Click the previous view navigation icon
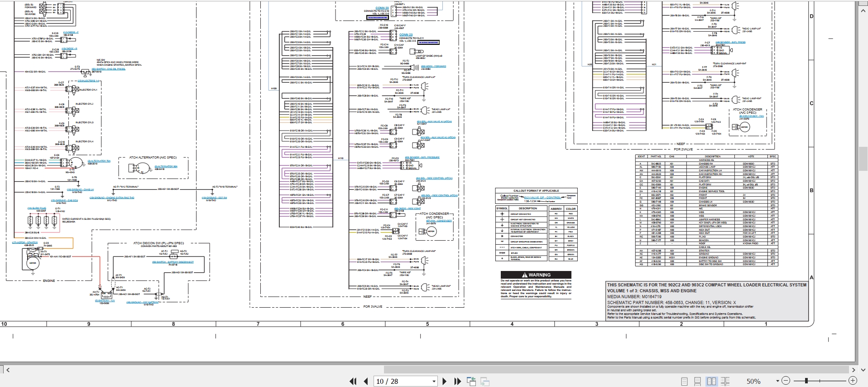868x387 pixels. pos(471,382)
